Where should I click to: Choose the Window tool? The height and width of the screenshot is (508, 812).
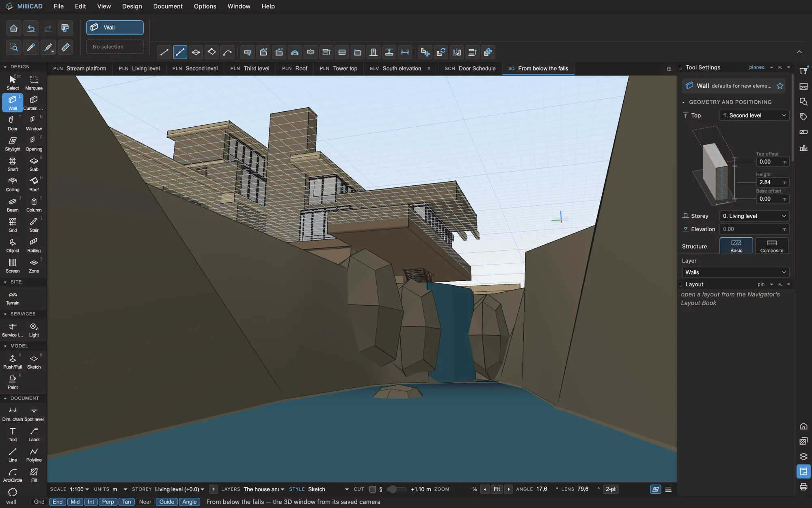[34, 123]
